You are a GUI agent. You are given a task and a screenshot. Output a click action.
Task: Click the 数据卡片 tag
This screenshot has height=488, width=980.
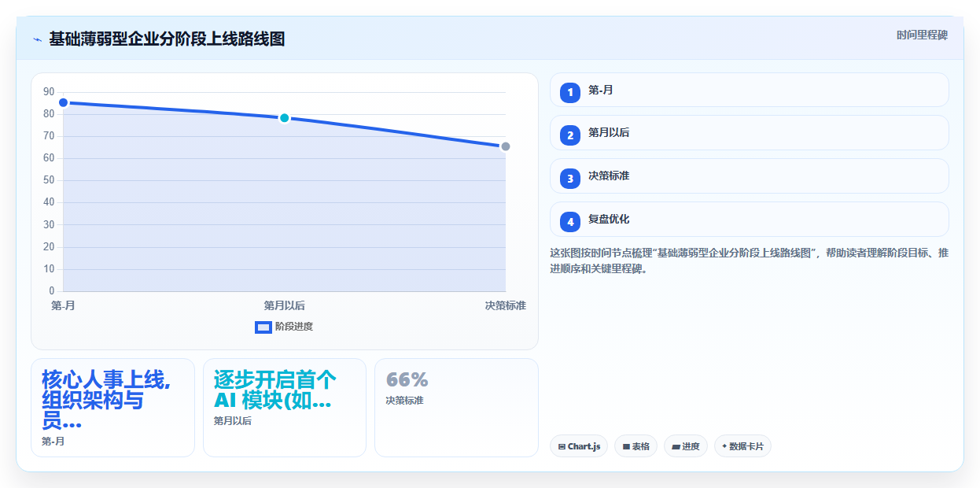(742, 446)
